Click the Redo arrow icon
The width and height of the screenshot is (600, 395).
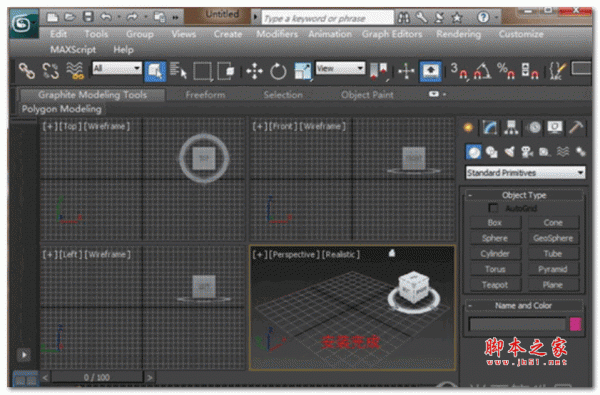(x=132, y=17)
